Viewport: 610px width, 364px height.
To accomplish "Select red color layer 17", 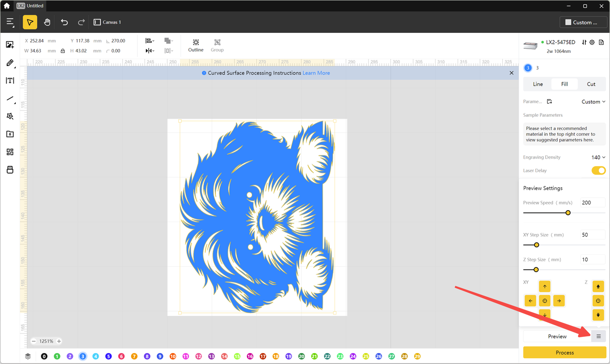I will (263, 356).
